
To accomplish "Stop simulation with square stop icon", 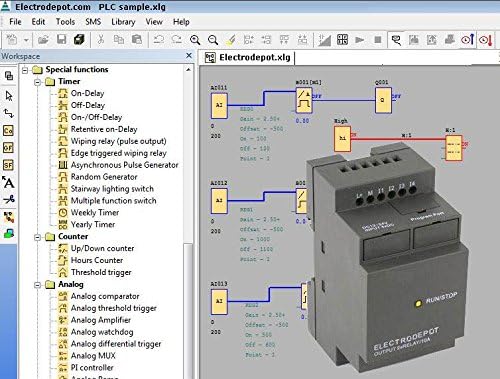I will tap(378, 40).
